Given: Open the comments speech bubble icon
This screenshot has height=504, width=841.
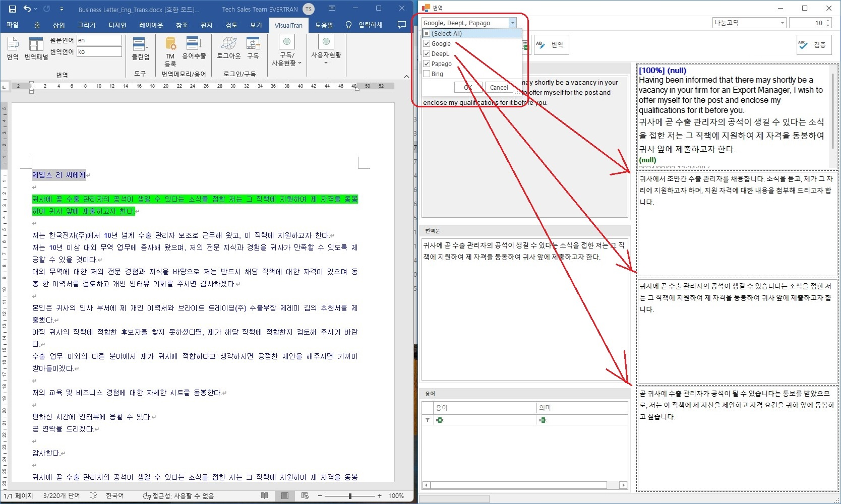Looking at the screenshot, I should pyautogui.click(x=402, y=25).
